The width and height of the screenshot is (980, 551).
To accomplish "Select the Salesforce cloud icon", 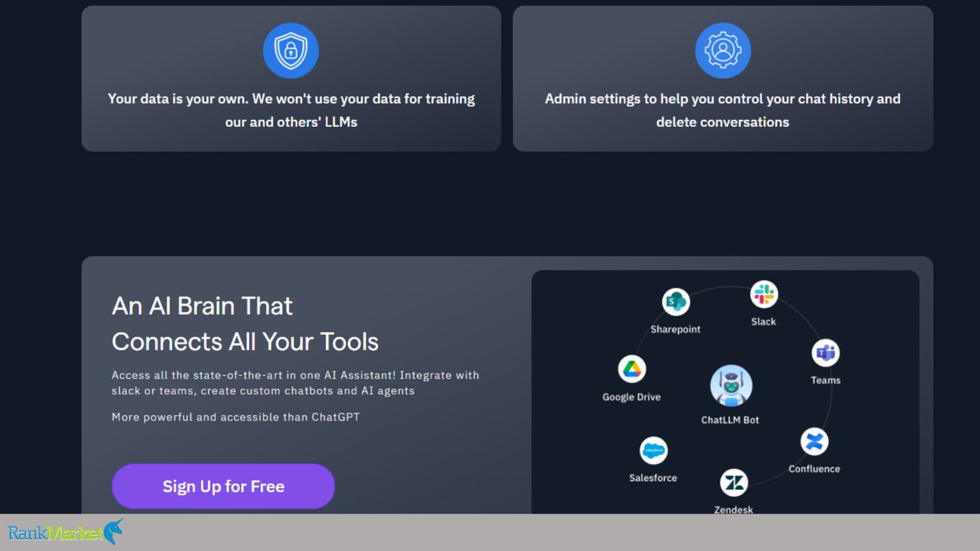I will click(x=654, y=451).
